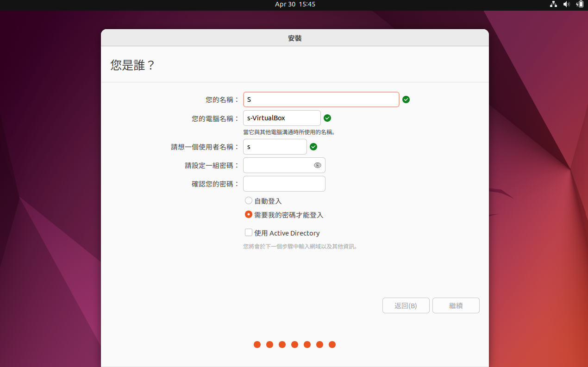The height and width of the screenshot is (367, 588).
Task: Click the 您是誰？ heading text
Action: (x=132, y=65)
